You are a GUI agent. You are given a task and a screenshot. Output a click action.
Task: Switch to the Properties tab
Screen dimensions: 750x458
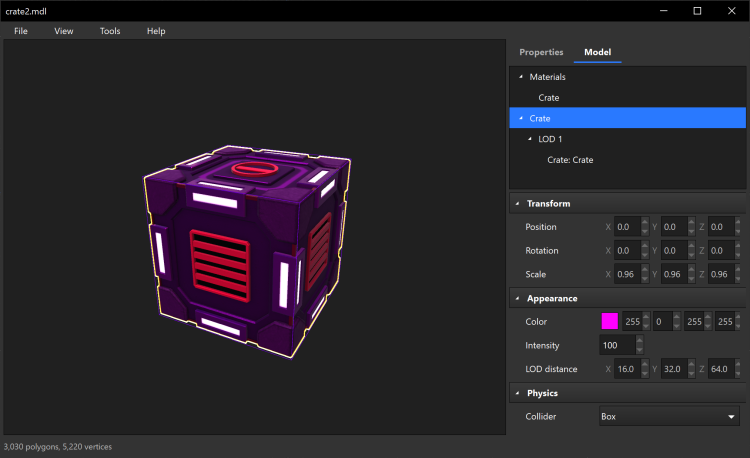pyautogui.click(x=541, y=52)
